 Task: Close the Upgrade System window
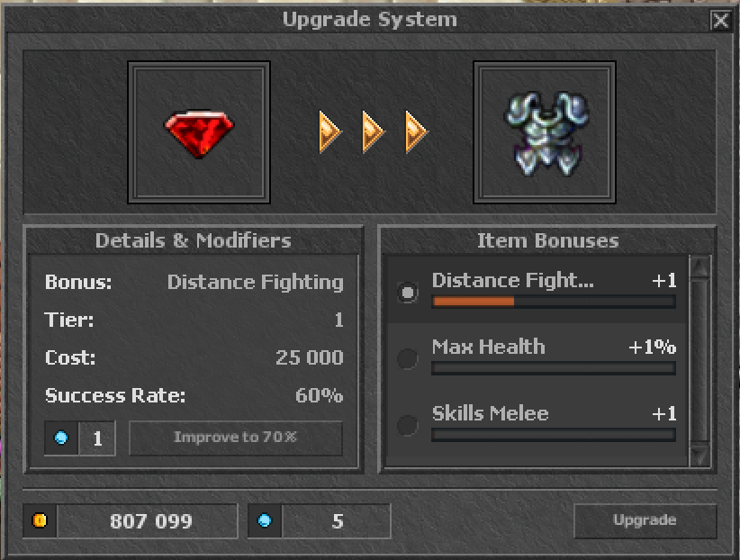coord(721,21)
